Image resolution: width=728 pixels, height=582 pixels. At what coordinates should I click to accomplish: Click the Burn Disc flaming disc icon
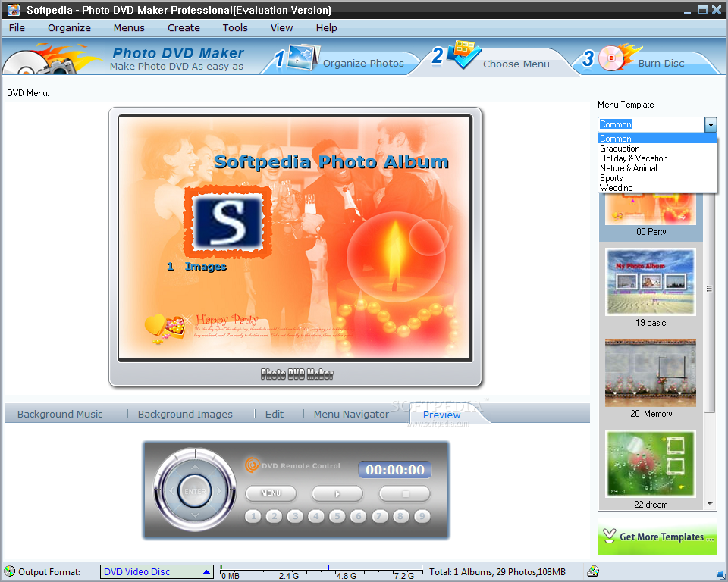click(x=619, y=58)
